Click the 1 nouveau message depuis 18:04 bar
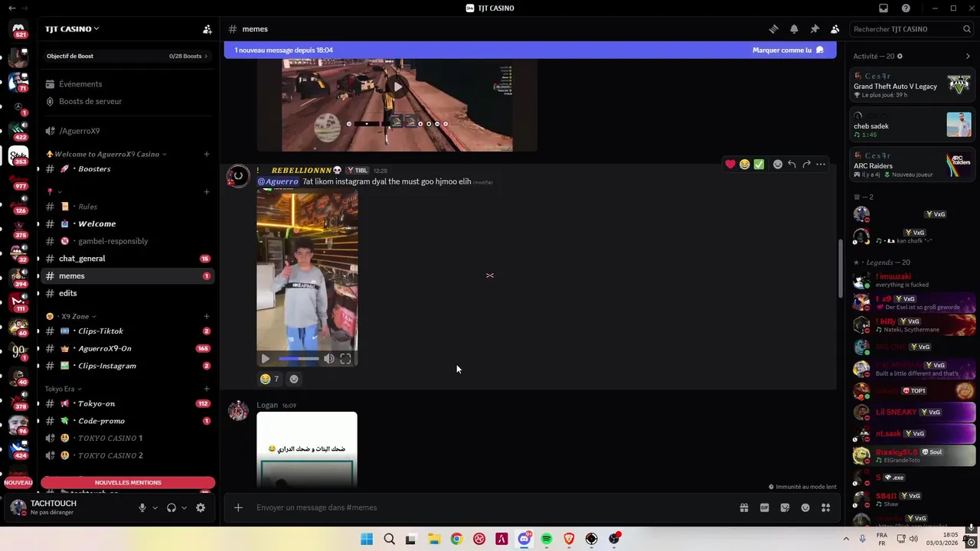 point(530,50)
